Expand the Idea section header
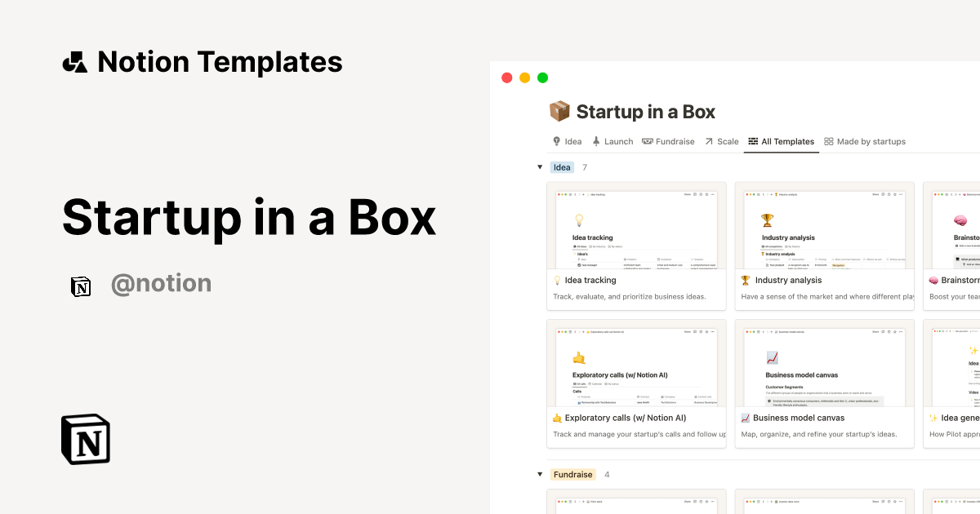This screenshot has width=980, height=514. (x=562, y=167)
